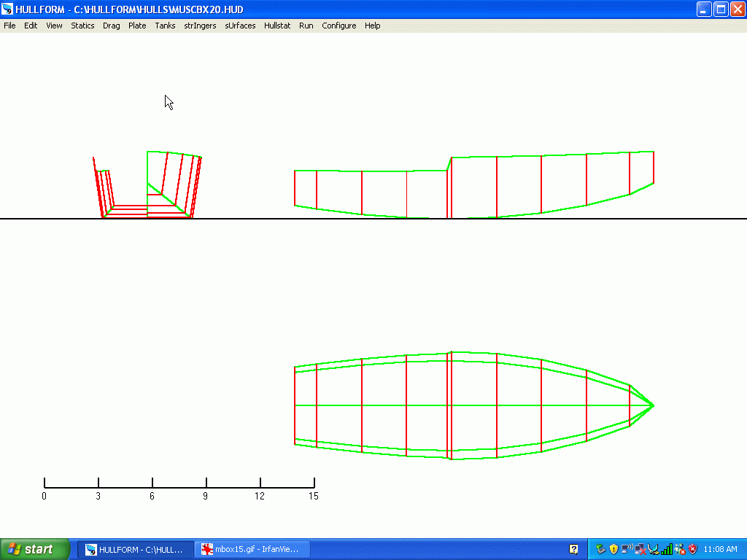Open the sUrfaces menu
The height and width of the screenshot is (560, 747).
tap(240, 26)
